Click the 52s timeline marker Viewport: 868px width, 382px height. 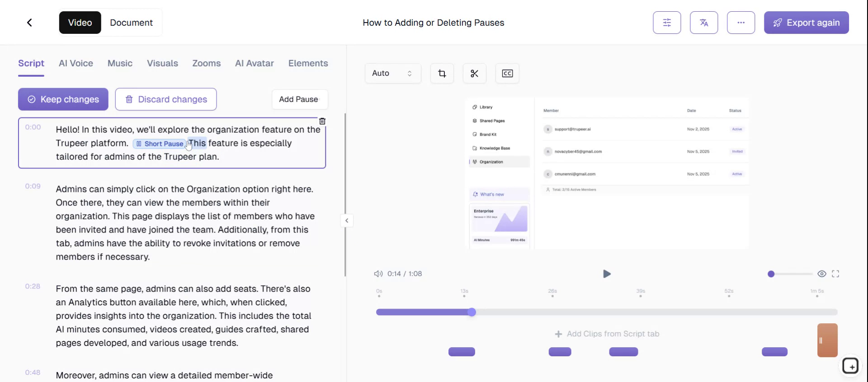click(x=729, y=293)
